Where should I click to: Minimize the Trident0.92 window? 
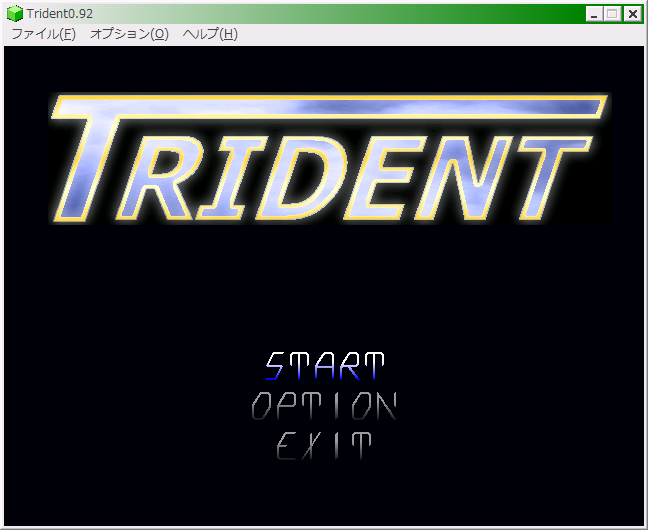[594, 14]
